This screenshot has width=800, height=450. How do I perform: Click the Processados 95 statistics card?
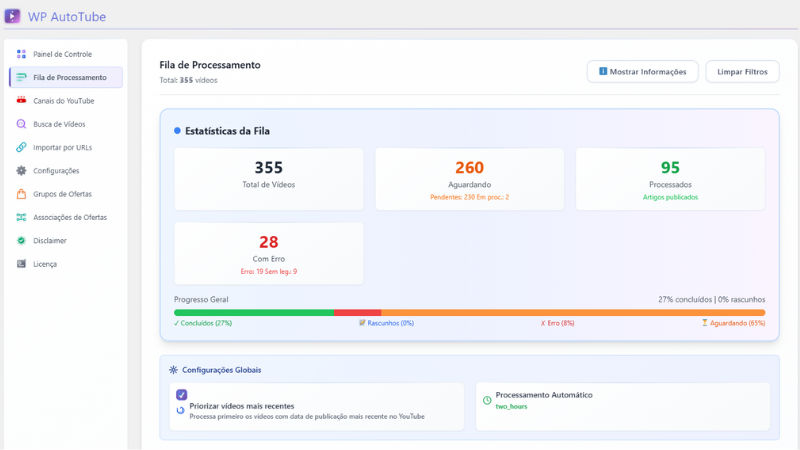tap(670, 179)
